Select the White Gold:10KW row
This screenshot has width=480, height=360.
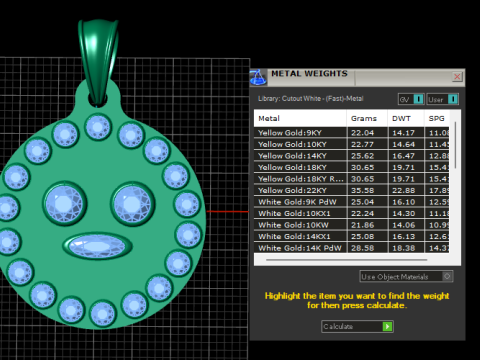tap(351, 225)
